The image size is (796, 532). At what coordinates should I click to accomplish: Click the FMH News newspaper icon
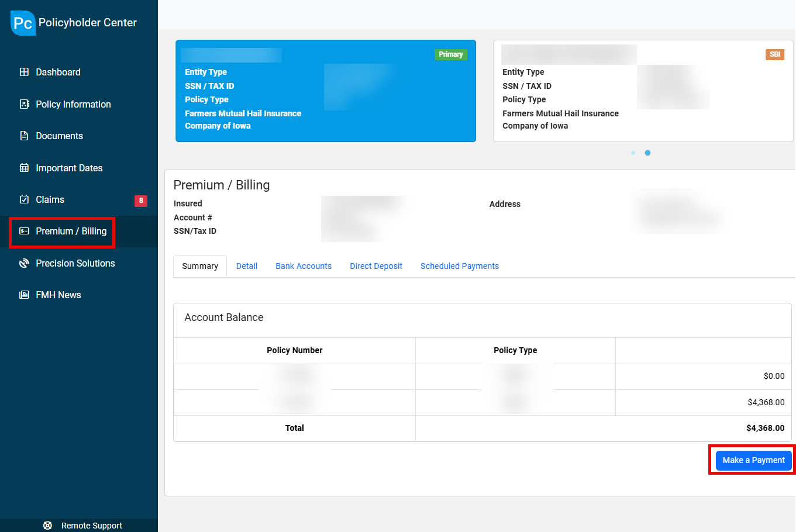pos(24,295)
